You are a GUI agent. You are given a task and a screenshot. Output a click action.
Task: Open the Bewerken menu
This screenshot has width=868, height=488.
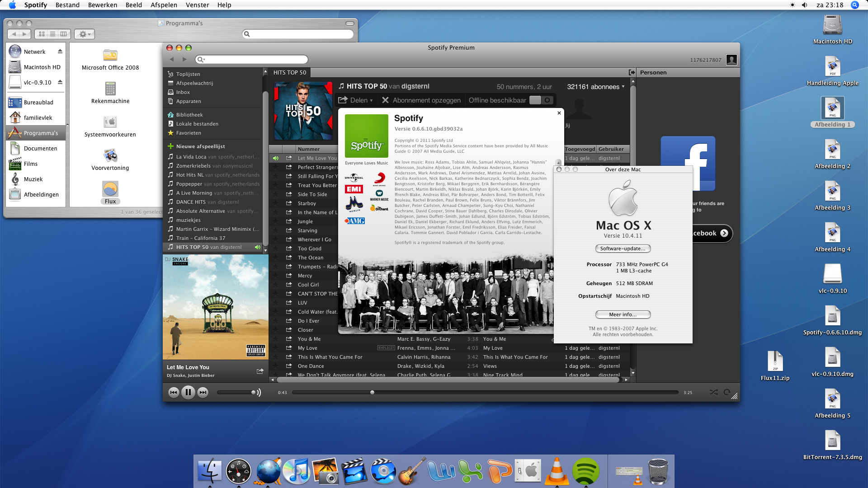click(103, 5)
